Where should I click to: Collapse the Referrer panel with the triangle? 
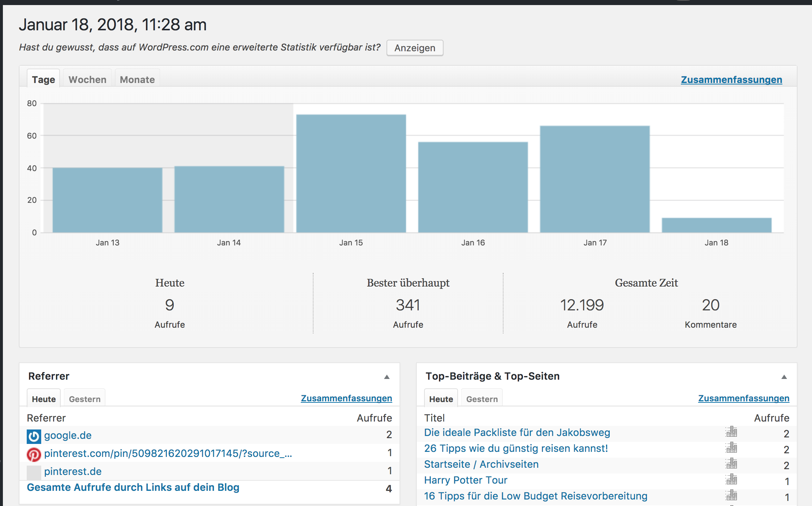coord(387,377)
